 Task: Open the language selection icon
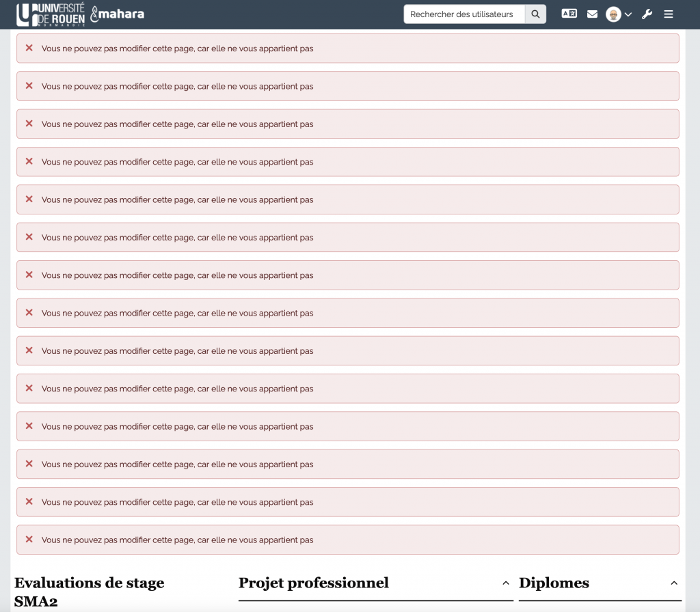pyautogui.click(x=569, y=14)
